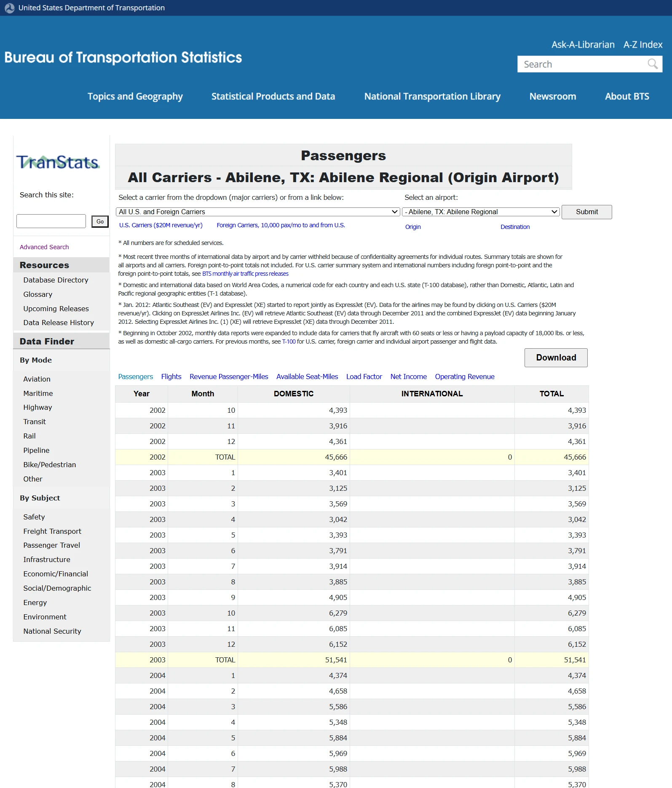Click the 2003 TOTAL domestic value 51,541

click(336, 660)
